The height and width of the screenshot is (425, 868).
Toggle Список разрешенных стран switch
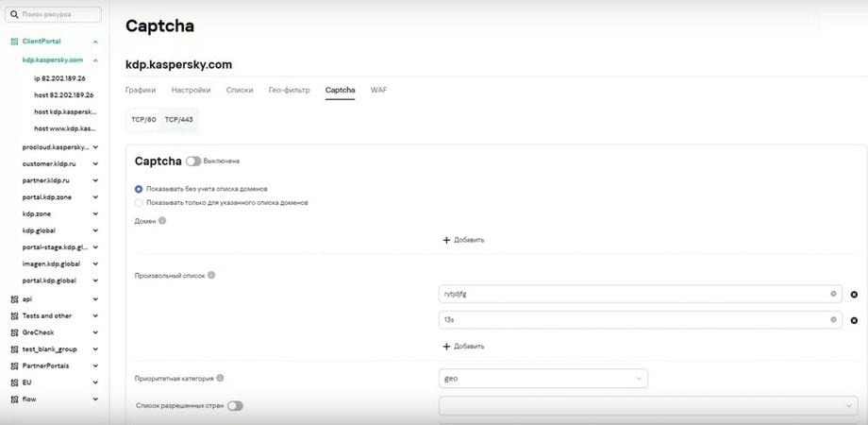(235, 406)
